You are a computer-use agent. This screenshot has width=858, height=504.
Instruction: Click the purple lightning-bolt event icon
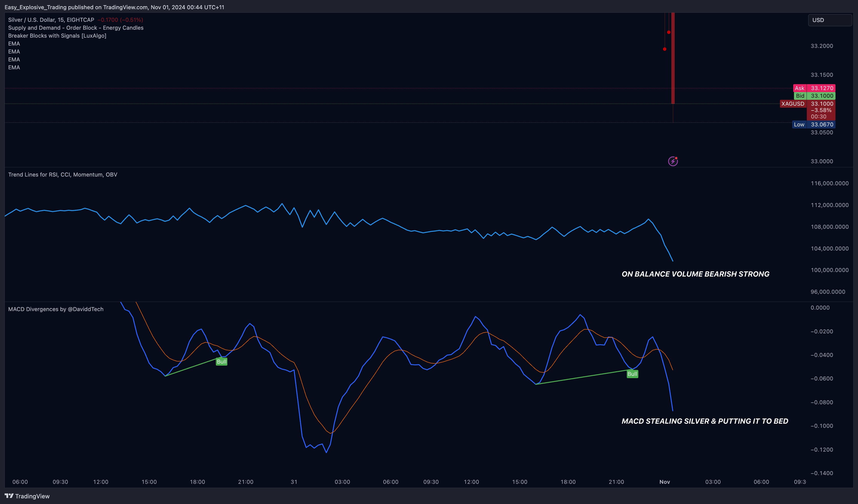(x=673, y=161)
